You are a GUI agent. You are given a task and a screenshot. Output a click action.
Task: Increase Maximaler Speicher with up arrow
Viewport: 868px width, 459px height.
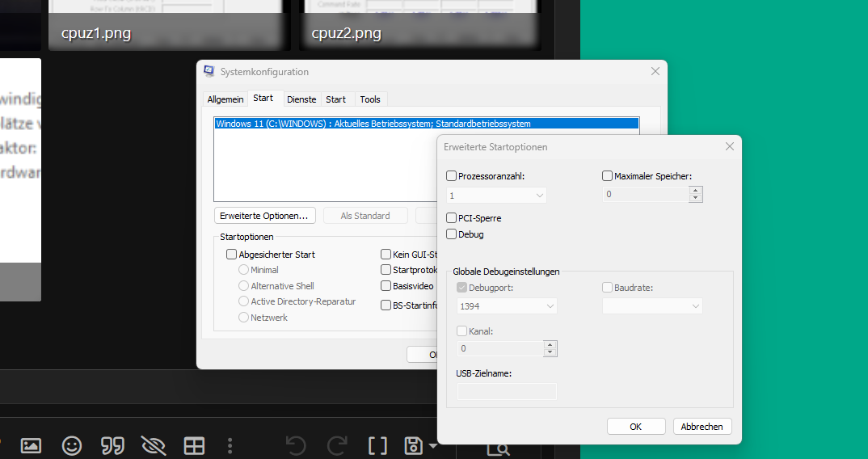pos(696,191)
